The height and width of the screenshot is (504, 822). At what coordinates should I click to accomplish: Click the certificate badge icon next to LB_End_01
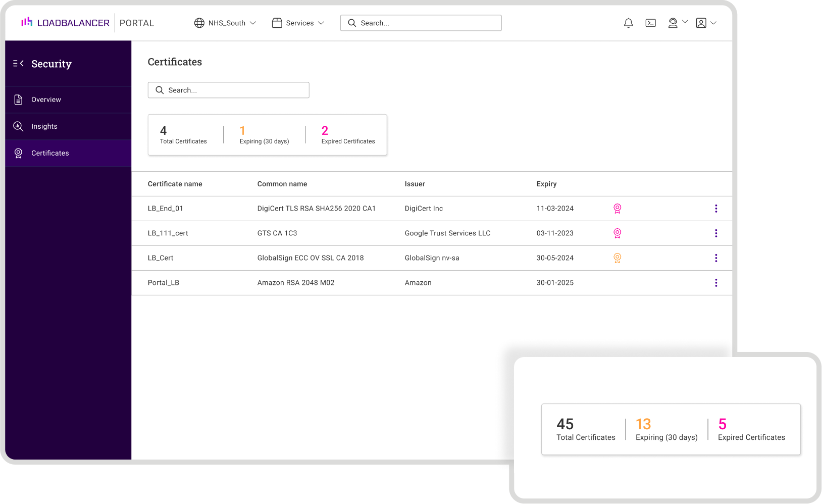tap(617, 208)
